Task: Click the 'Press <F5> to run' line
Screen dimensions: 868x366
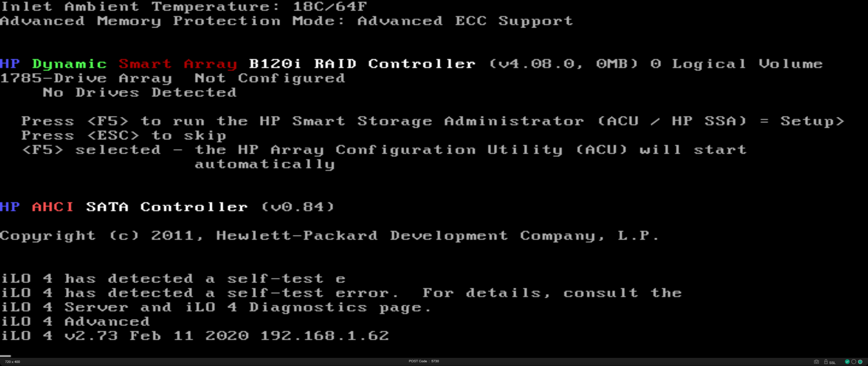Action: (x=432, y=121)
